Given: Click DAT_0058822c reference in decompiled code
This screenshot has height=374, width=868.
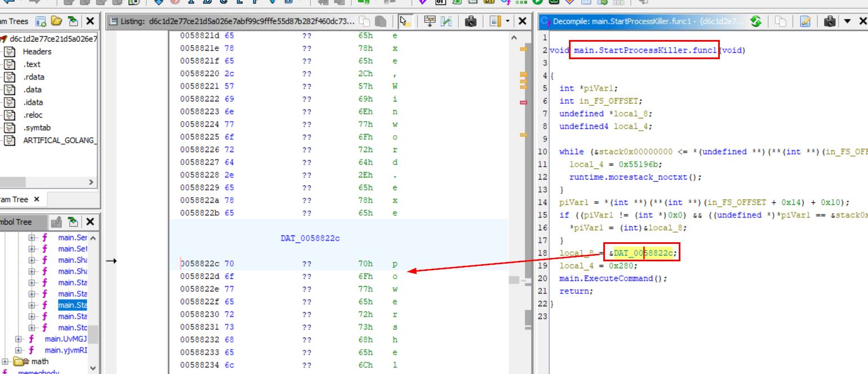Looking at the screenshot, I should 643,253.
